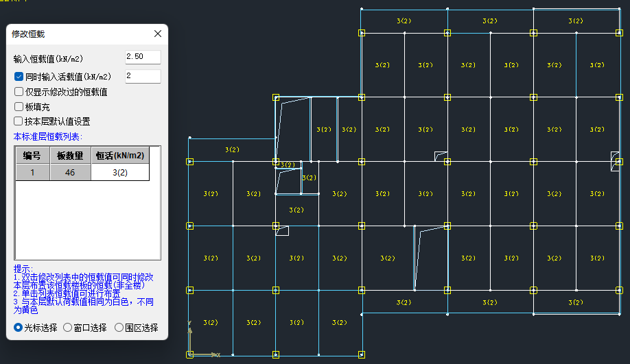630x364 pixels.
Task: Enable 板填充 checkbox
Action: 19,106
